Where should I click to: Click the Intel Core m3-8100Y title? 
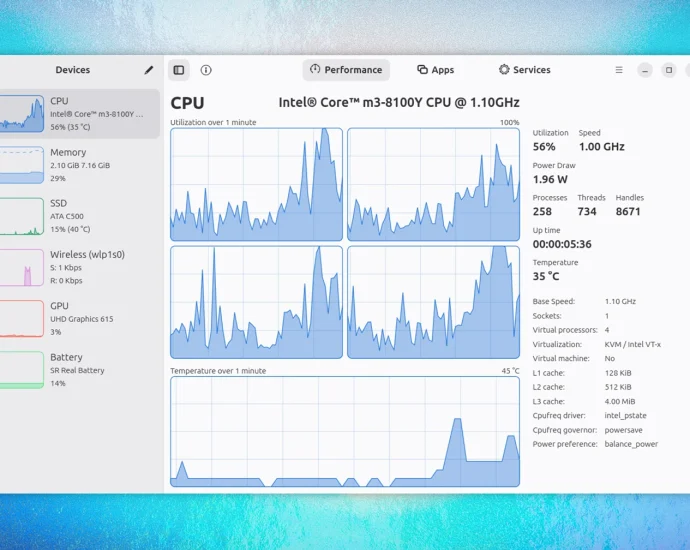tap(399, 103)
